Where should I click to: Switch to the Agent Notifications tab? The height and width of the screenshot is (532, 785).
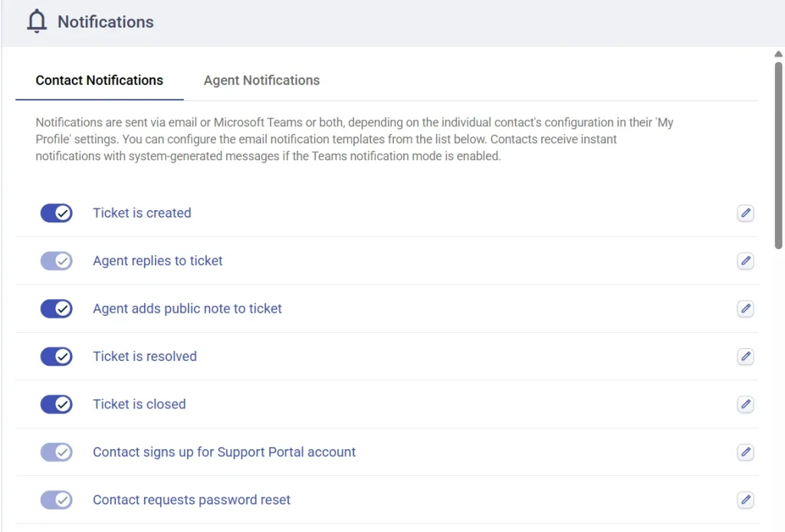point(261,80)
